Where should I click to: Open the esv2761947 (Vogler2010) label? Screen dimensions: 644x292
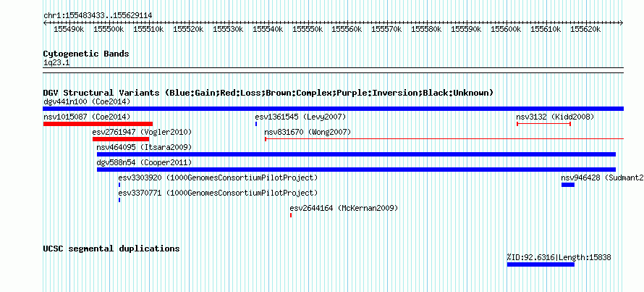(x=142, y=132)
